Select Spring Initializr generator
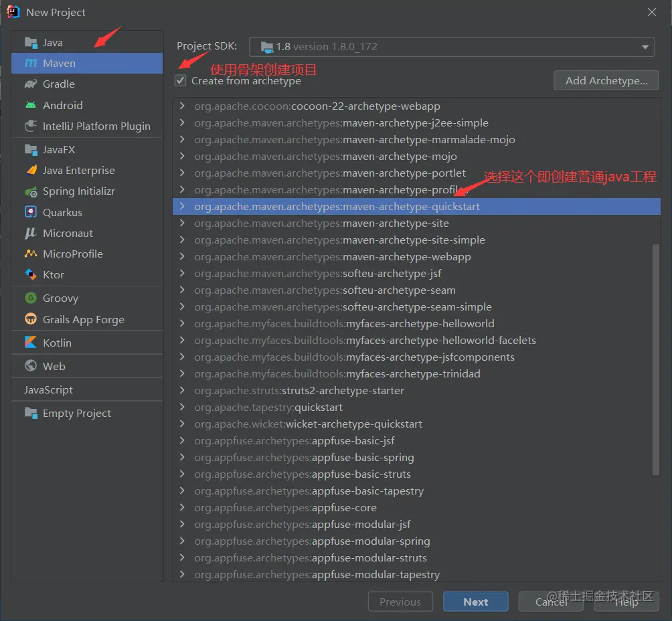Screen dimensions: 672x621 [87, 191]
